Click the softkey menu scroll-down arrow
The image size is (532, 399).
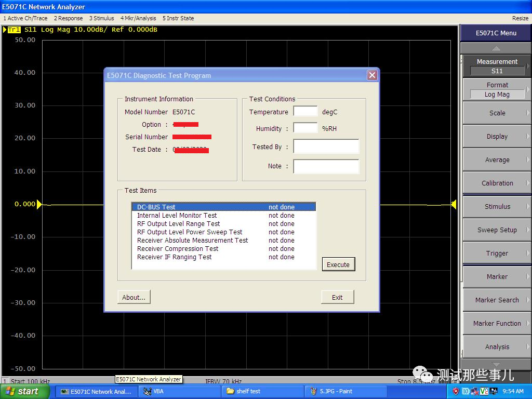tap(496, 364)
